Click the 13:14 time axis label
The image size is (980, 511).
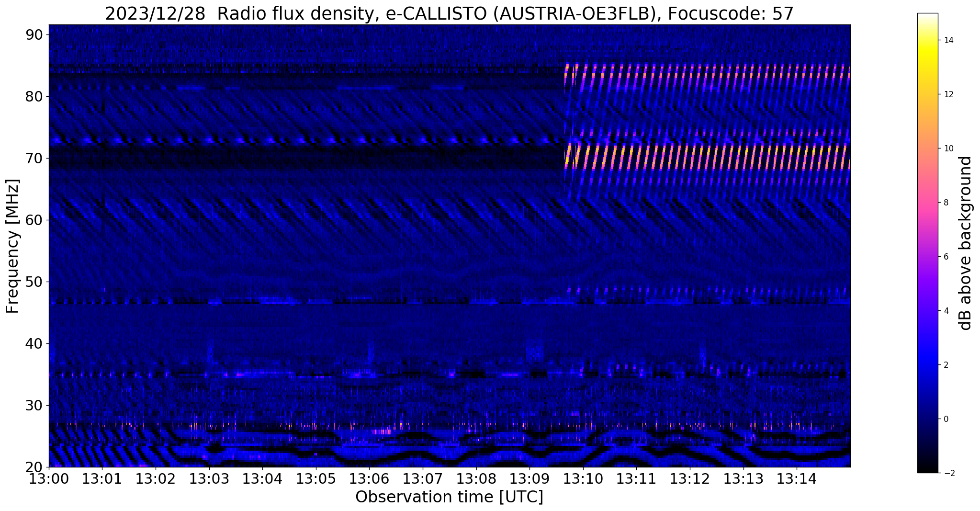[796, 479]
